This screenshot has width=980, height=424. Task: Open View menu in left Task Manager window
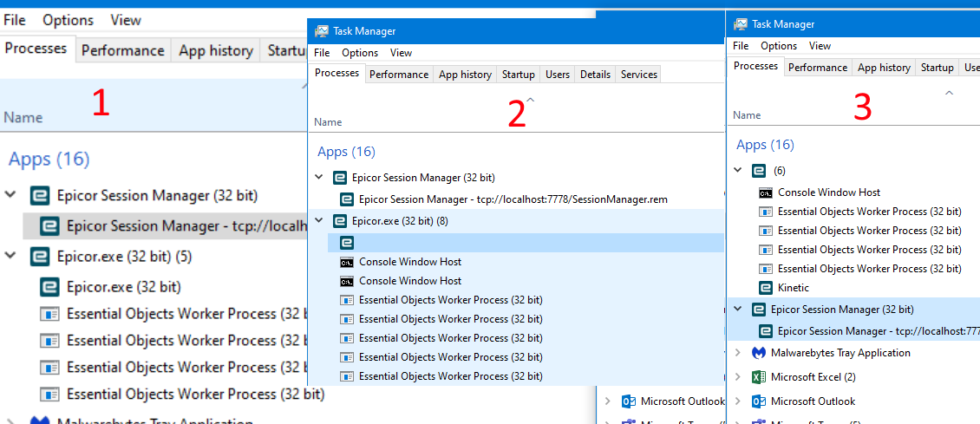pos(126,20)
